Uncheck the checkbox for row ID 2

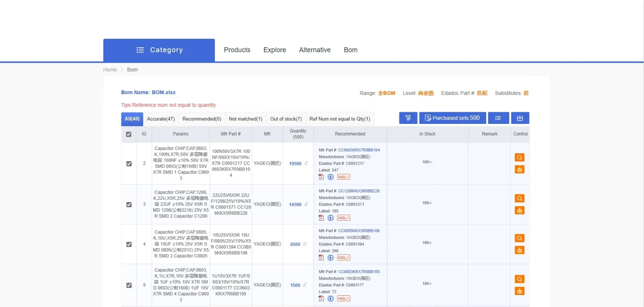tap(129, 164)
